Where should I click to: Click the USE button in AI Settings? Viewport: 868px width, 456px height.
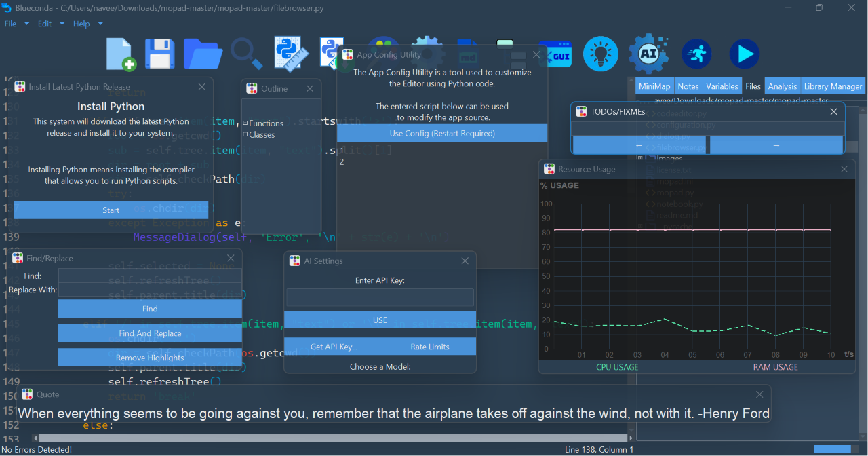[x=380, y=320]
